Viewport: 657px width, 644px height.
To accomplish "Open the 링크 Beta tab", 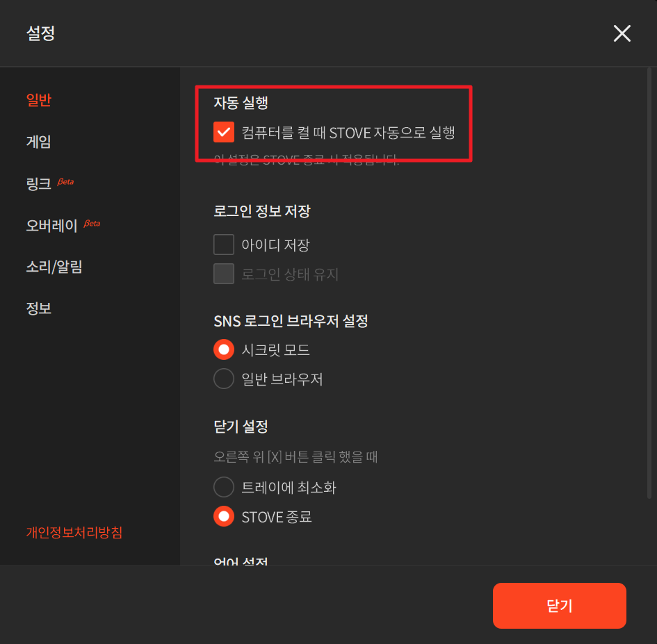I will (x=50, y=183).
